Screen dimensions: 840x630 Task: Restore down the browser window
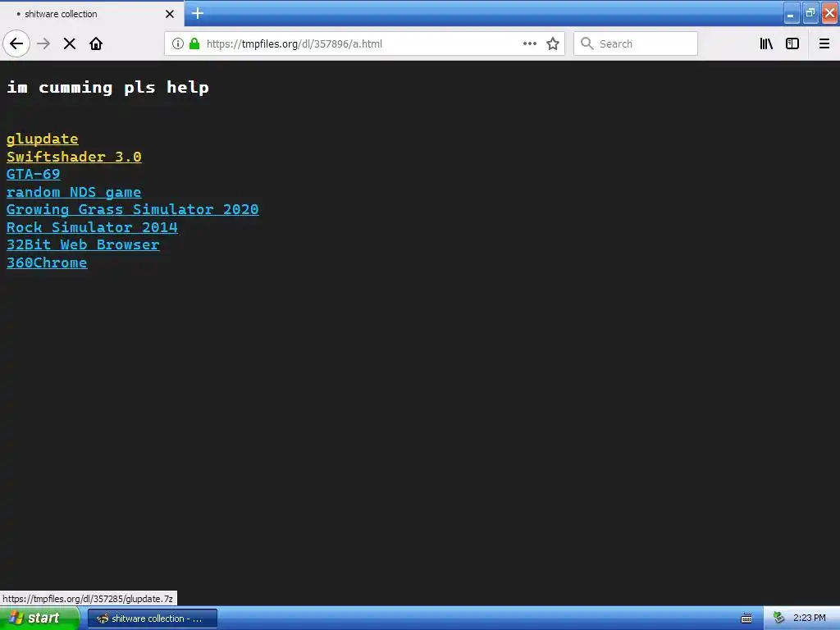click(x=810, y=13)
